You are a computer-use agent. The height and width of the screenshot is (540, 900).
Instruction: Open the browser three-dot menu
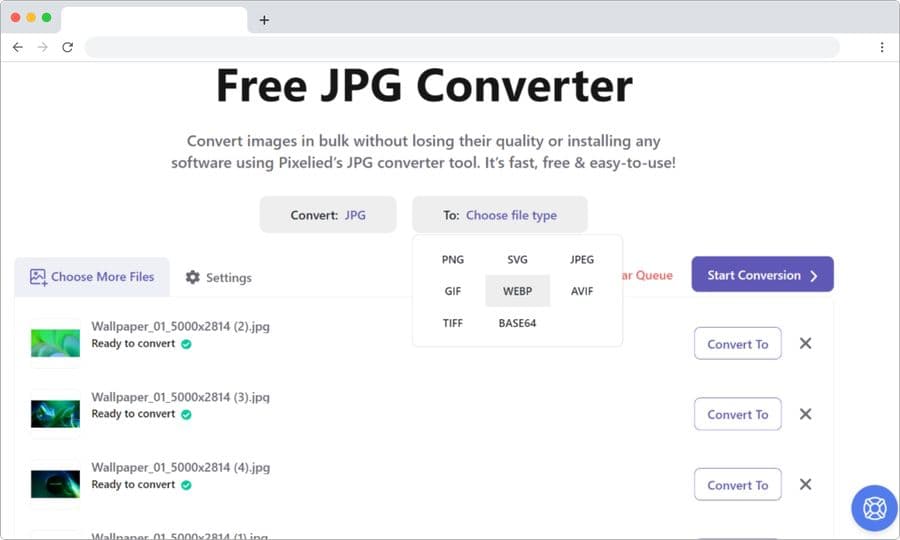click(x=881, y=47)
